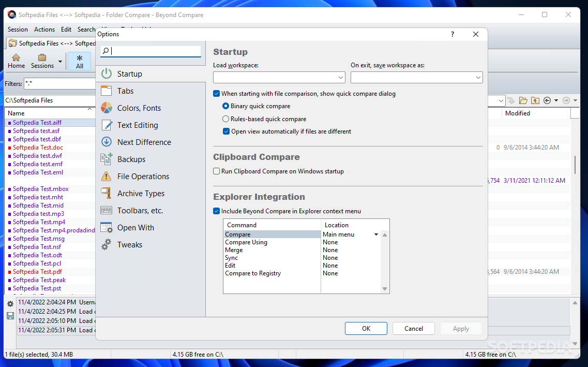The height and width of the screenshot is (367, 588).
Task: Open the Text Editing category
Action: tap(151, 125)
